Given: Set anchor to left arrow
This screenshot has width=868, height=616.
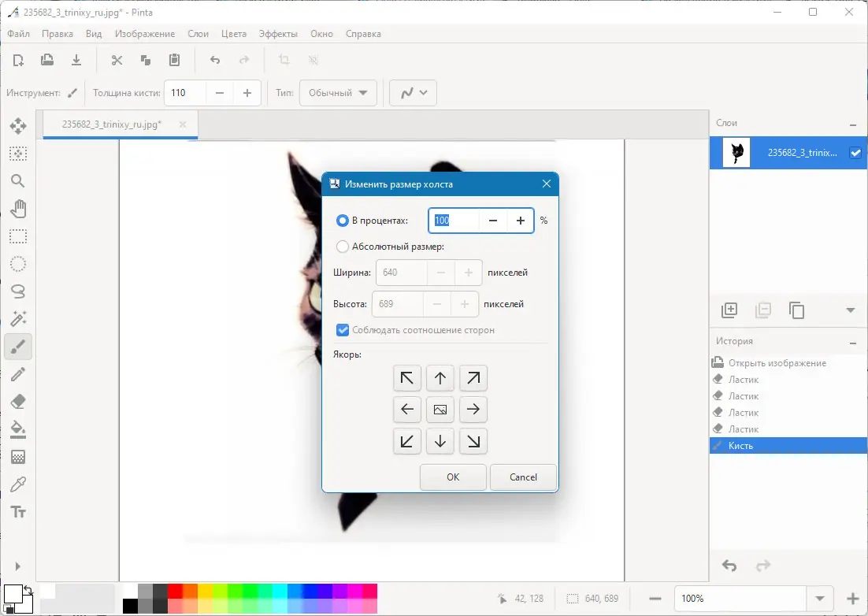Looking at the screenshot, I should (407, 410).
